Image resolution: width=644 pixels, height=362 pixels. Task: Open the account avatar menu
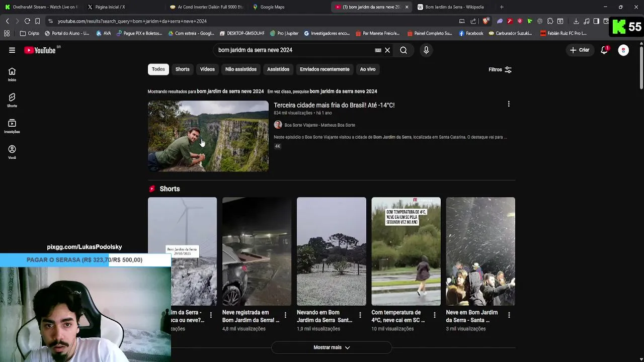point(623,50)
